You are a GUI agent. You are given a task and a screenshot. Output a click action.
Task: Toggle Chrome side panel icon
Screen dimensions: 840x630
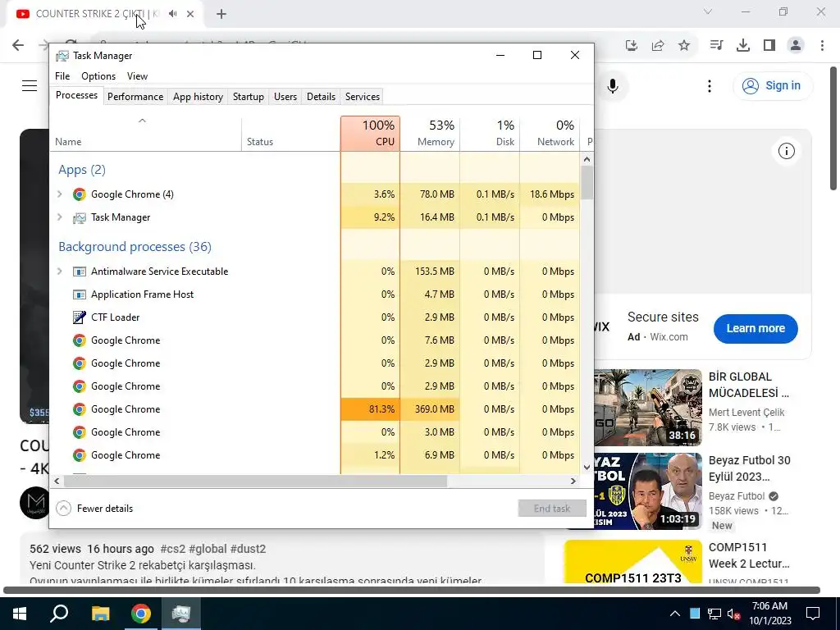tap(769, 46)
